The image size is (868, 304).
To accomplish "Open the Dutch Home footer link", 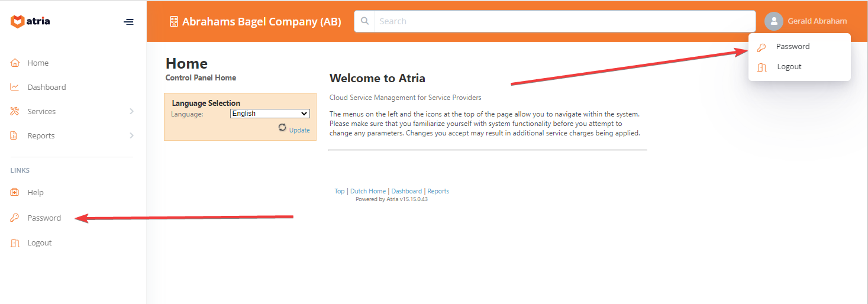I will pos(367,191).
